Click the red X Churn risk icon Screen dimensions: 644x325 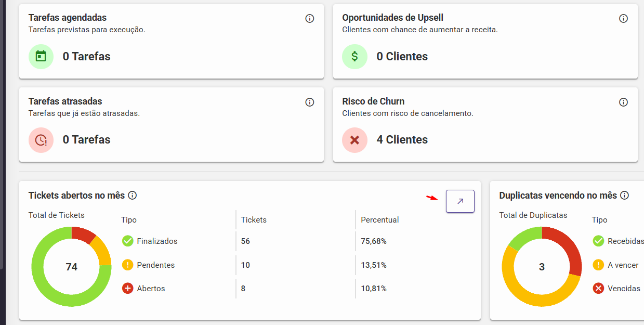[354, 140]
